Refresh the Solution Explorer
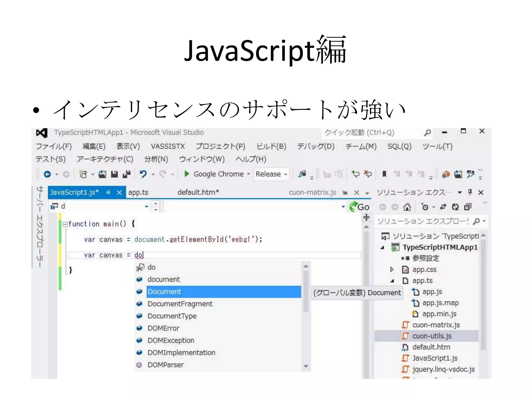Screen dimensions: 532x399 (455, 207)
